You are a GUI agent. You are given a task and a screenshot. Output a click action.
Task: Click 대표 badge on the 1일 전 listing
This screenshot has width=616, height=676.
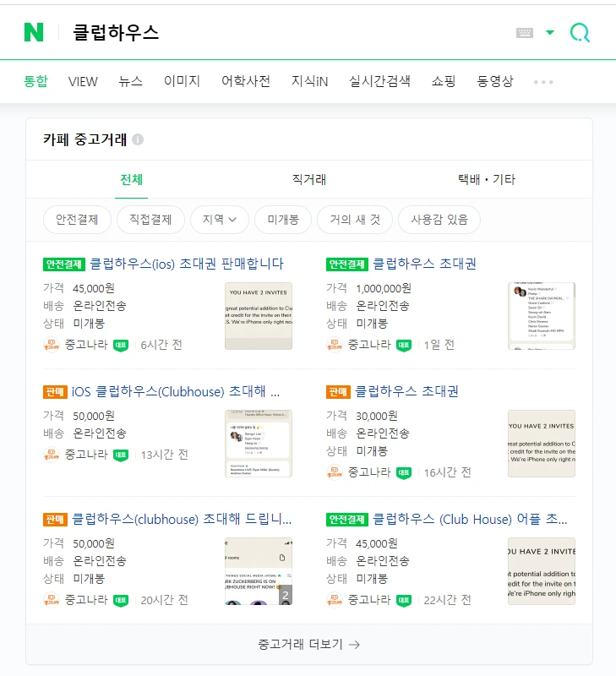(x=404, y=346)
